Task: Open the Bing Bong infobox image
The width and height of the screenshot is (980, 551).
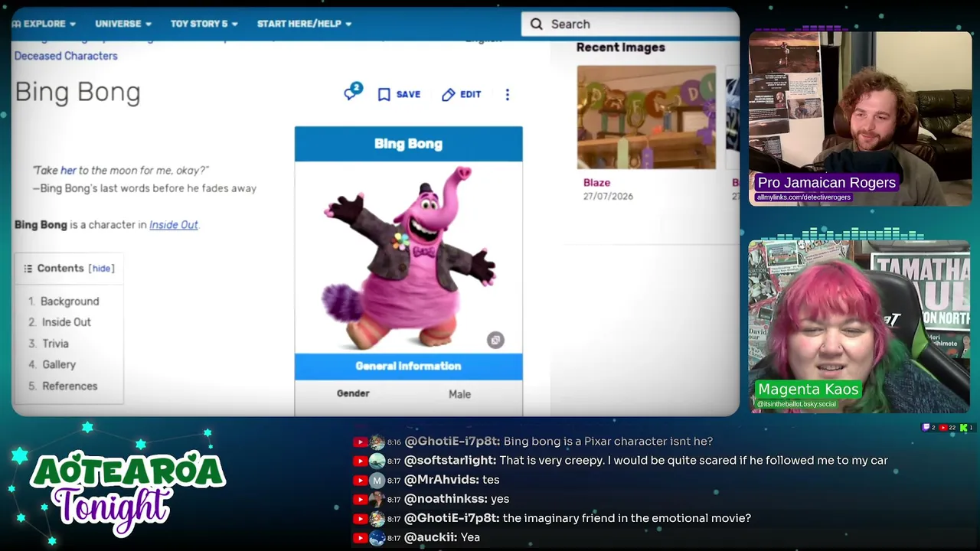Action: point(409,257)
